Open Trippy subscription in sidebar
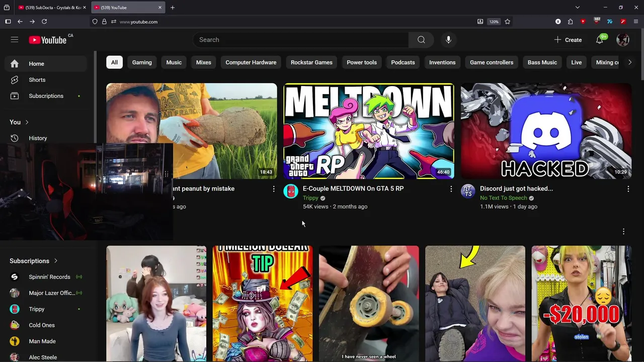This screenshot has height=362, width=644. (46, 309)
